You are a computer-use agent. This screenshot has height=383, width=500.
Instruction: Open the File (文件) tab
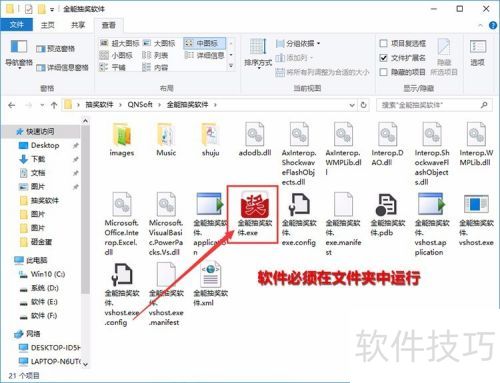click(x=16, y=25)
